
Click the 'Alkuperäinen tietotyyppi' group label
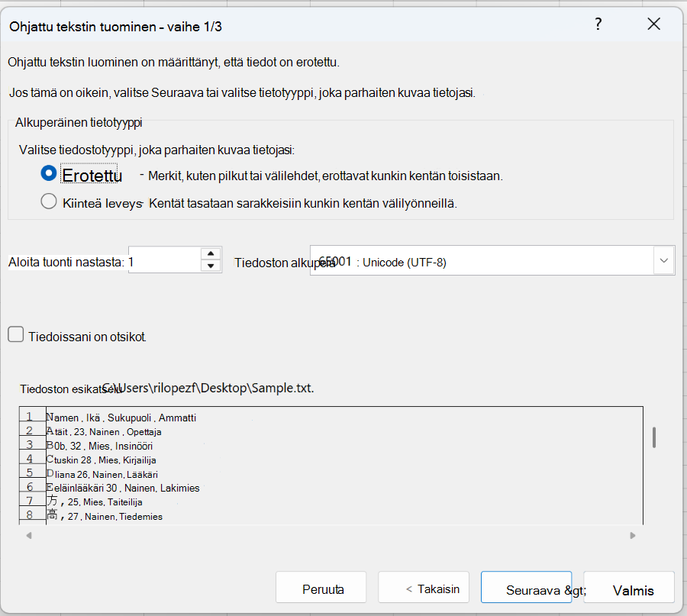coord(79,122)
